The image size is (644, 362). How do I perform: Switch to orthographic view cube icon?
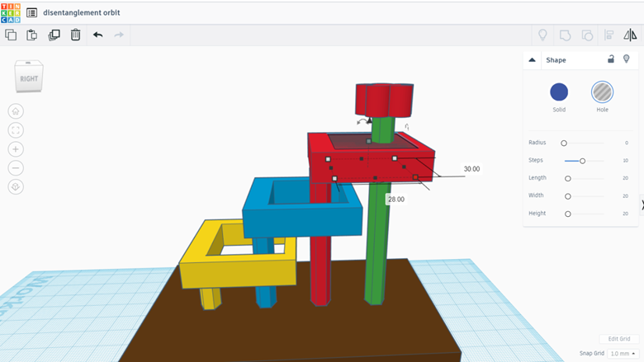pyautogui.click(x=16, y=187)
